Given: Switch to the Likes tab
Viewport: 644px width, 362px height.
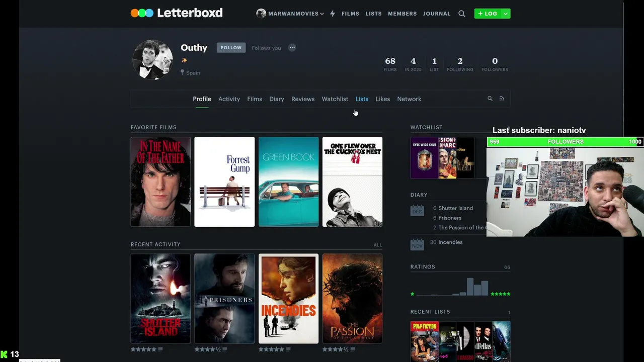Looking at the screenshot, I should (383, 99).
